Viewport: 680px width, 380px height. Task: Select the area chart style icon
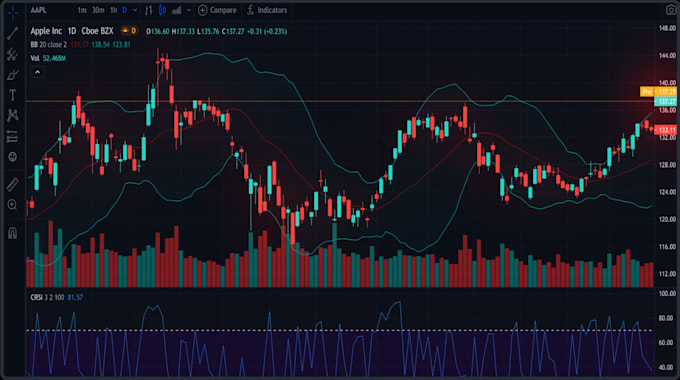(x=177, y=10)
